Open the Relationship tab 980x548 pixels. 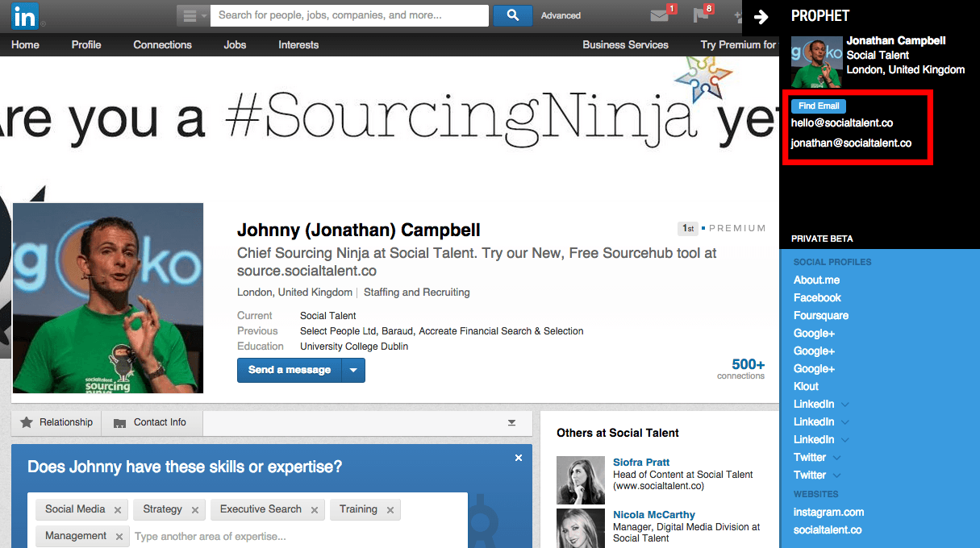click(x=56, y=422)
